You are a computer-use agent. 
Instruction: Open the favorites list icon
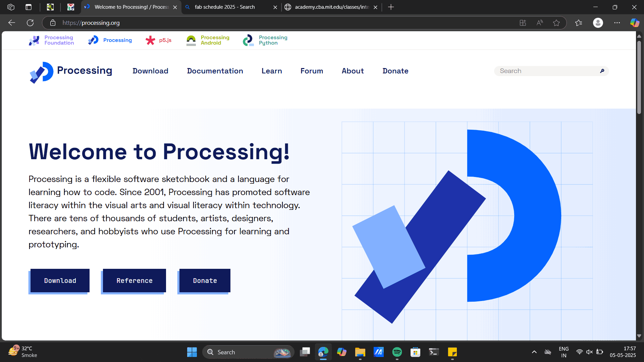(x=579, y=23)
